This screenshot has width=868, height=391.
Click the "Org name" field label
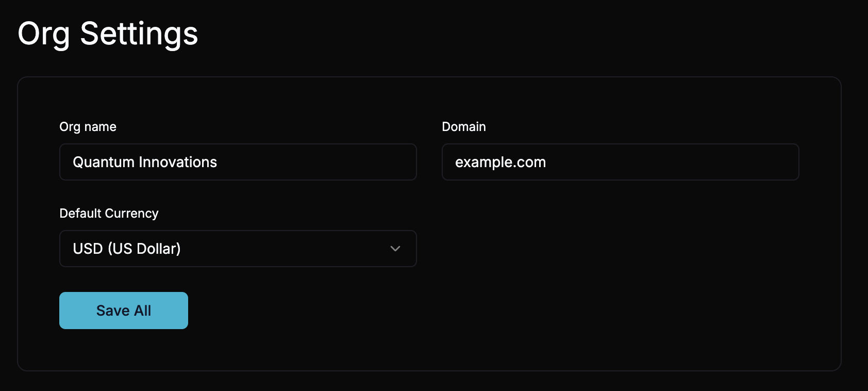point(88,127)
